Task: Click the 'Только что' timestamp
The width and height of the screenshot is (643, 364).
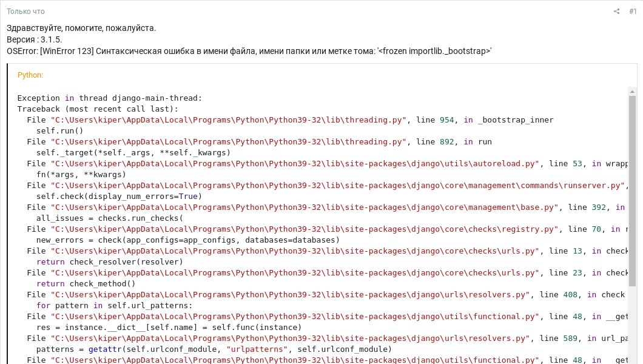Action: 25,12
